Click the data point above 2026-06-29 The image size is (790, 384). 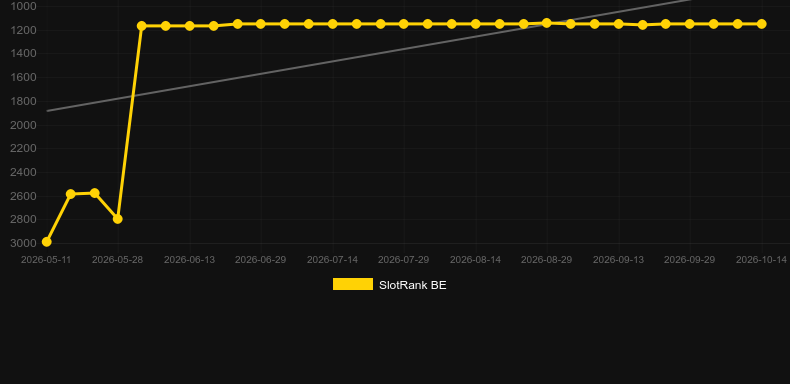(260, 24)
